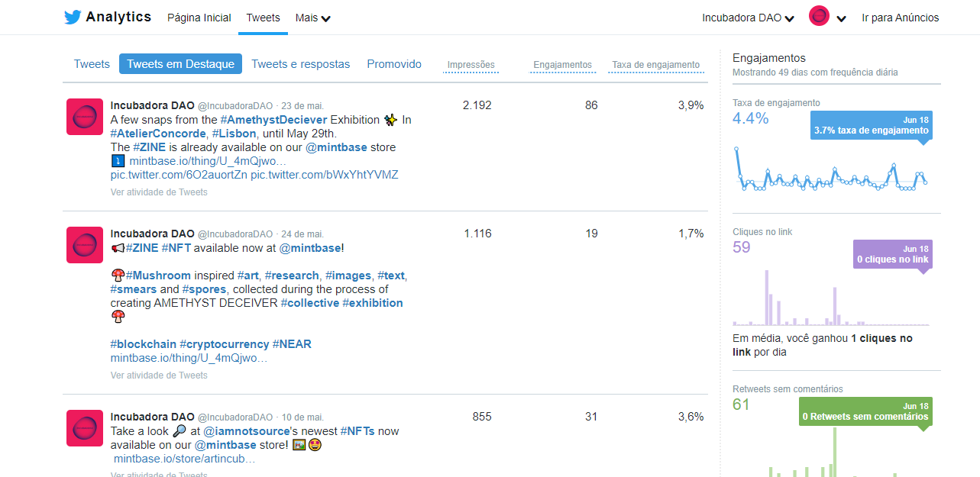View tweet activity for 24 de mai. tweet
The width and height of the screenshot is (980, 477).
[x=159, y=375]
